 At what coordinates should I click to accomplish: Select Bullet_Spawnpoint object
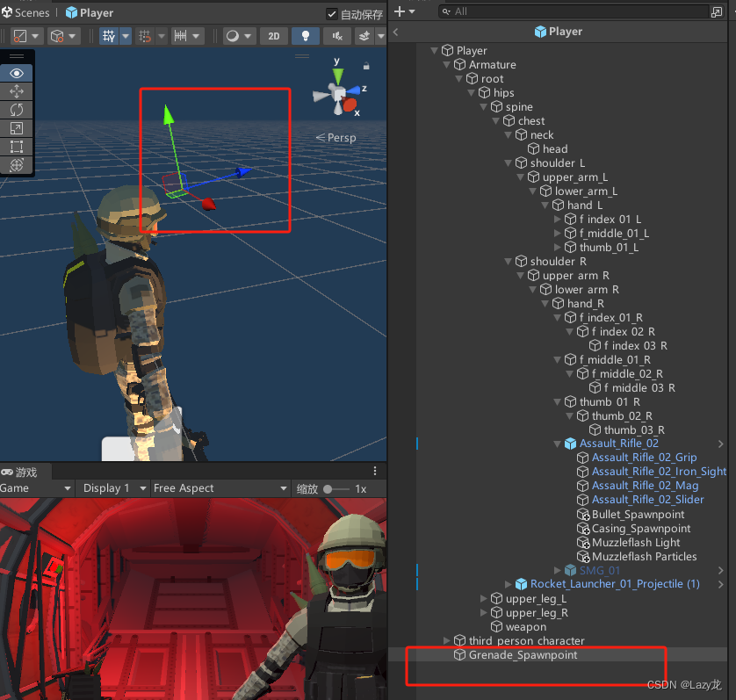click(x=638, y=515)
